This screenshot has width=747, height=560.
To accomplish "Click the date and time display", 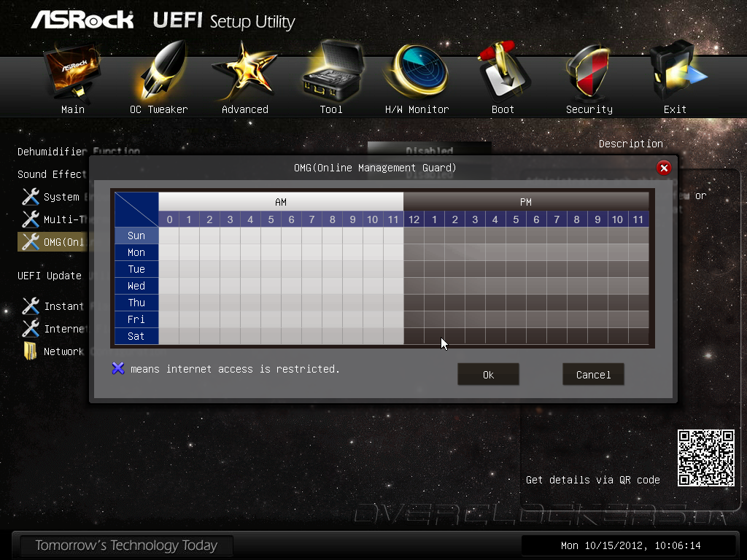I will [x=630, y=545].
